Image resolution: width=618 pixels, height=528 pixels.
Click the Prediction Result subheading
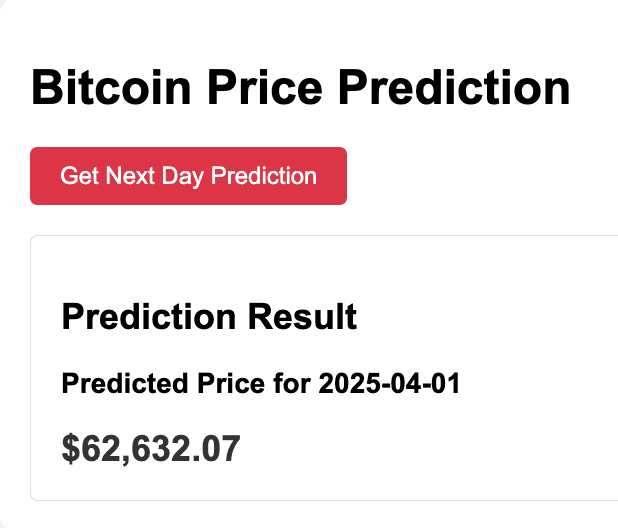(x=209, y=318)
